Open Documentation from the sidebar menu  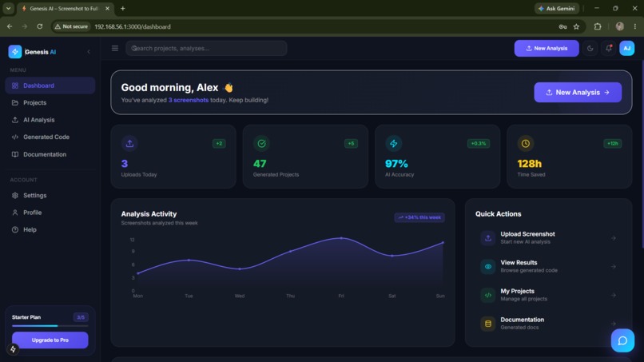pos(50,154)
